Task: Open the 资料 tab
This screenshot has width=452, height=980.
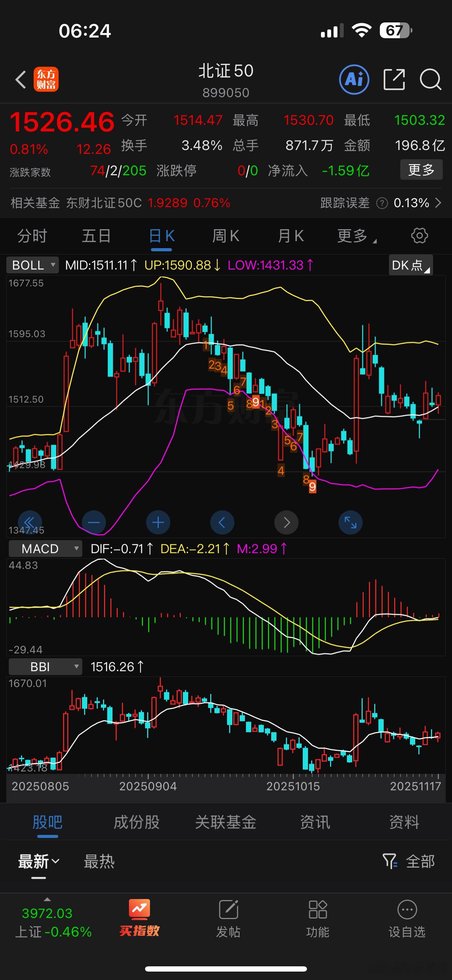Action: [x=404, y=822]
